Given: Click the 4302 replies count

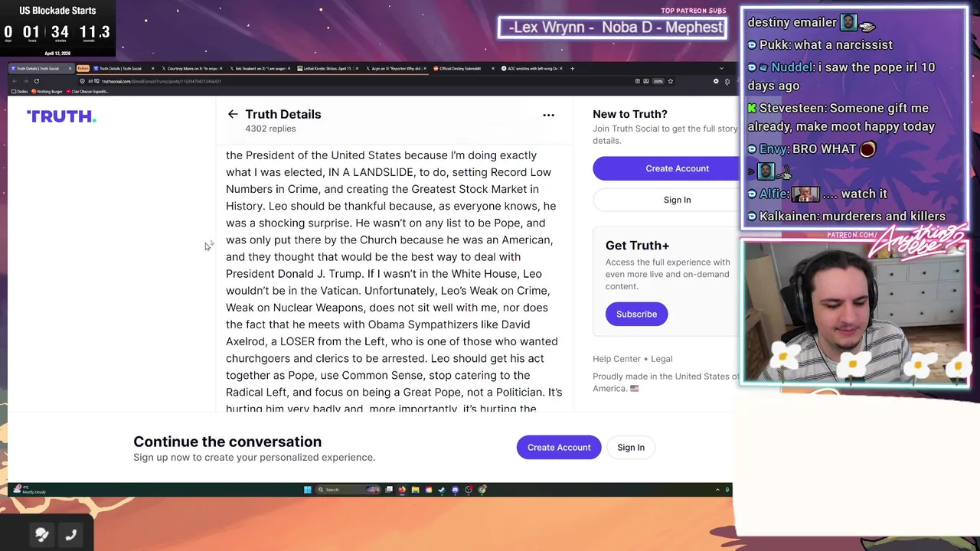Looking at the screenshot, I should click(x=270, y=129).
